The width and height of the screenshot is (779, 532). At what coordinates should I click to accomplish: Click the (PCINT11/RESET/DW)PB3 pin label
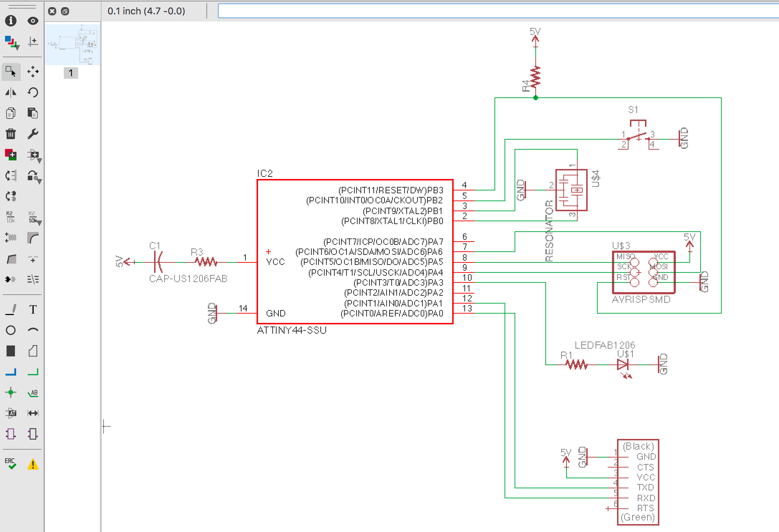[391, 190]
